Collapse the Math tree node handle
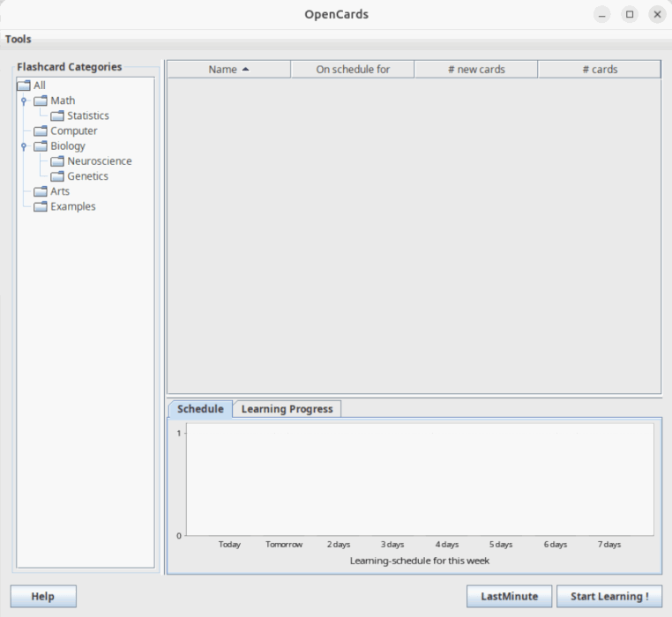 coord(24,101)
